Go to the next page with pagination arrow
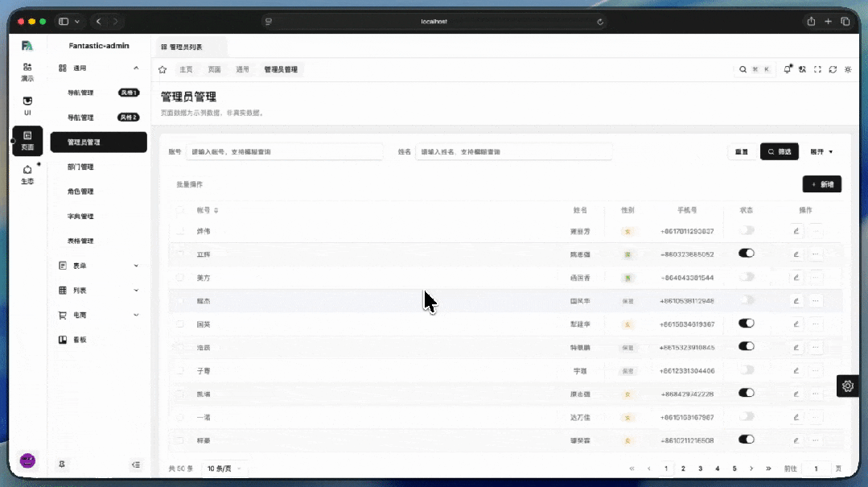 pos(751,468)
